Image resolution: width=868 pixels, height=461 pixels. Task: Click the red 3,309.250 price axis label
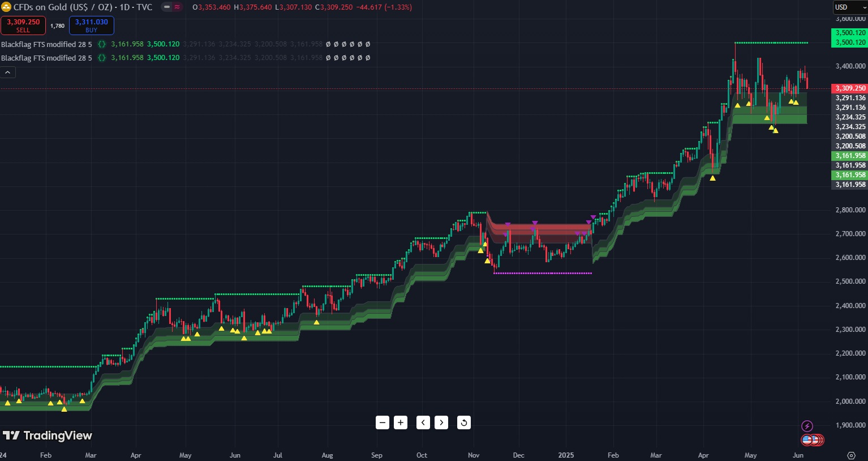[850, 88]
